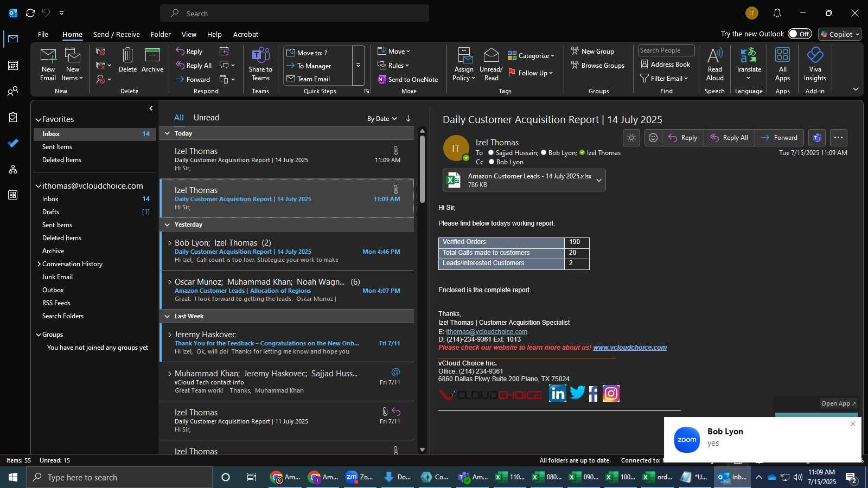The width and height of the screenshot is (868, 488).
Task: Expand attachment options for Amazon Customer Leads xlsx
Action: [x=599, y=180]
